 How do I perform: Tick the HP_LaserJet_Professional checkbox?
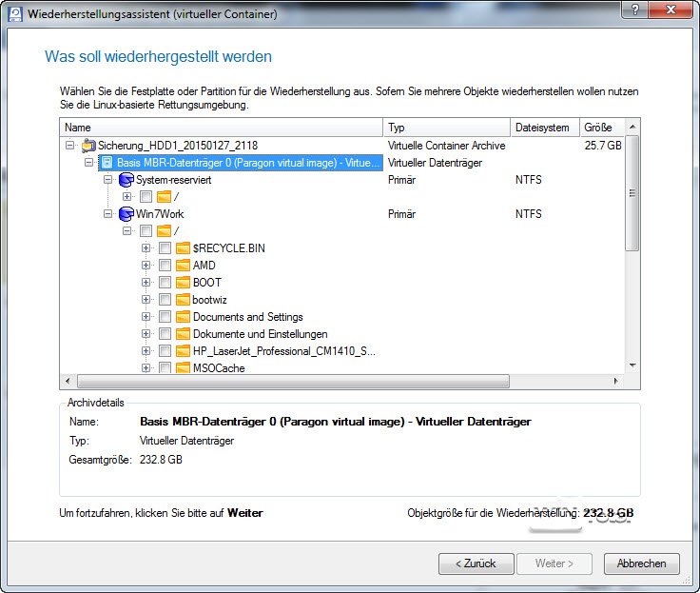coord(165,351)
